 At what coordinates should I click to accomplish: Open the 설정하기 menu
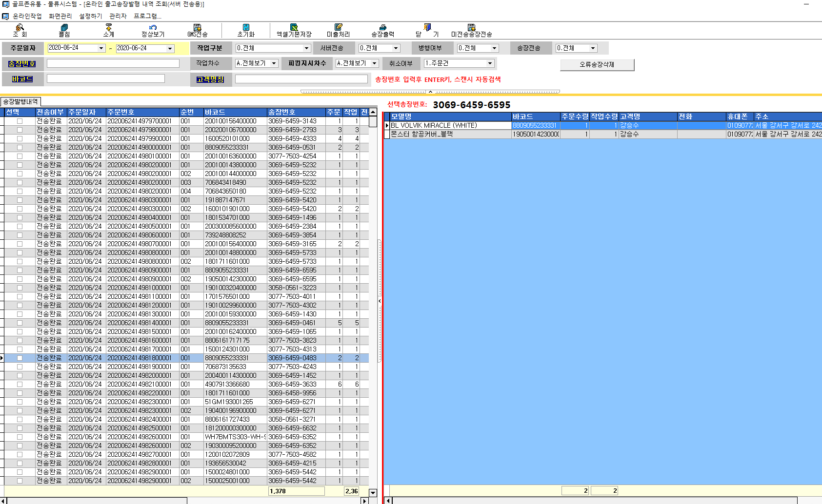91,16
